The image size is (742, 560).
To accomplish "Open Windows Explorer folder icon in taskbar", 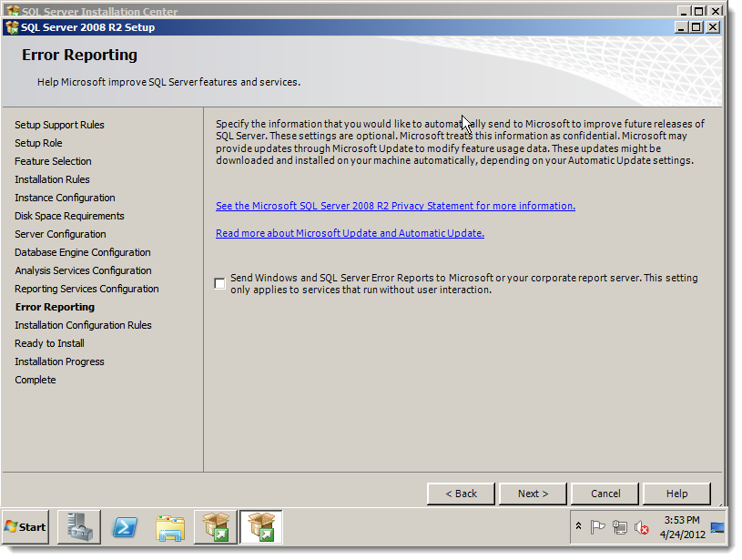I will [x=170, y=527].
